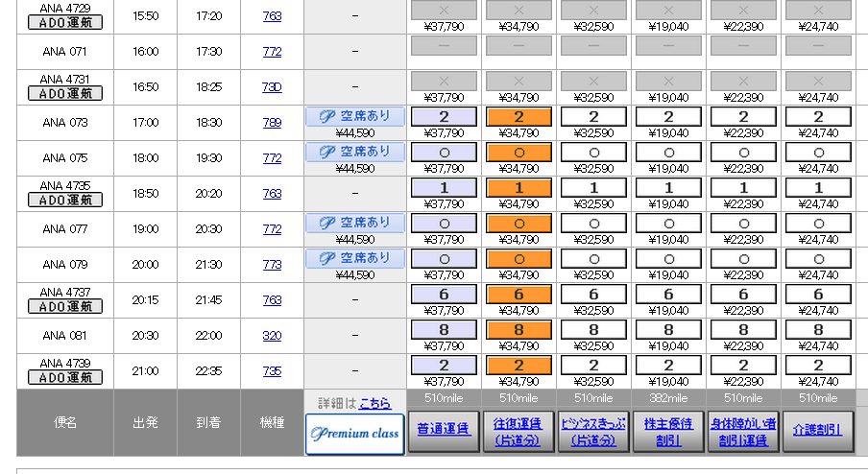Click the 22:35 arrival time cell
Image resolution: width=868 pixels, height=474 pixels.
pos(208,371)
